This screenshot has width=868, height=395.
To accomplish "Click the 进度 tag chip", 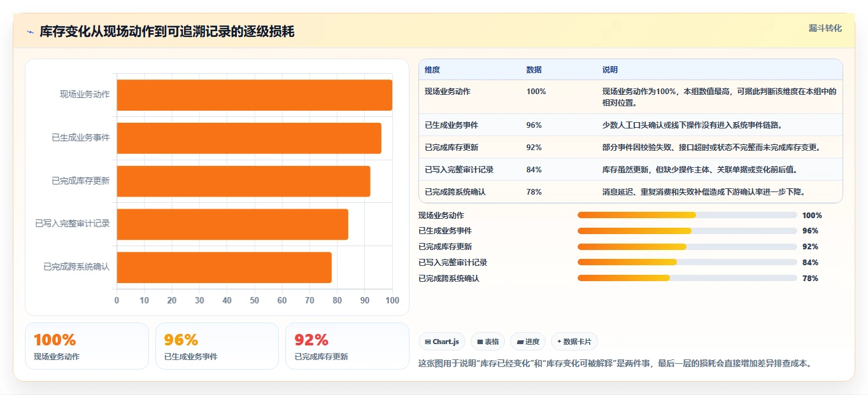I will coord(528,342).
